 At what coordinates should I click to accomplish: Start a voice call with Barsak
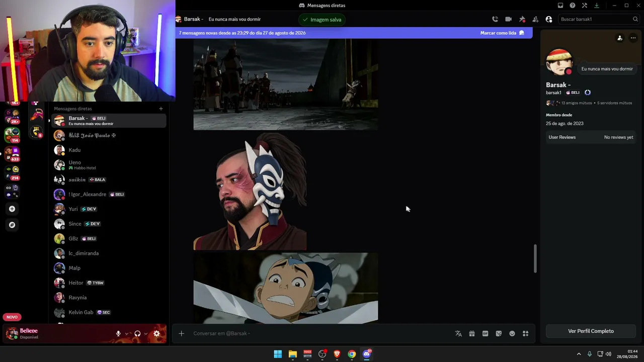point(495,19)
